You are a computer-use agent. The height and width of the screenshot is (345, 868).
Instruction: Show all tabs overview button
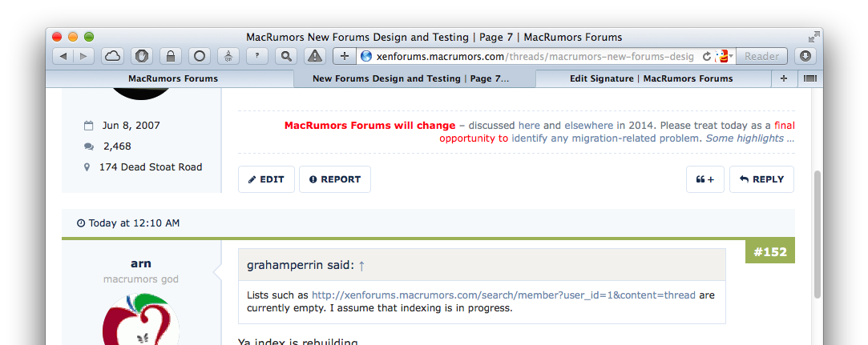click(809, 78)
